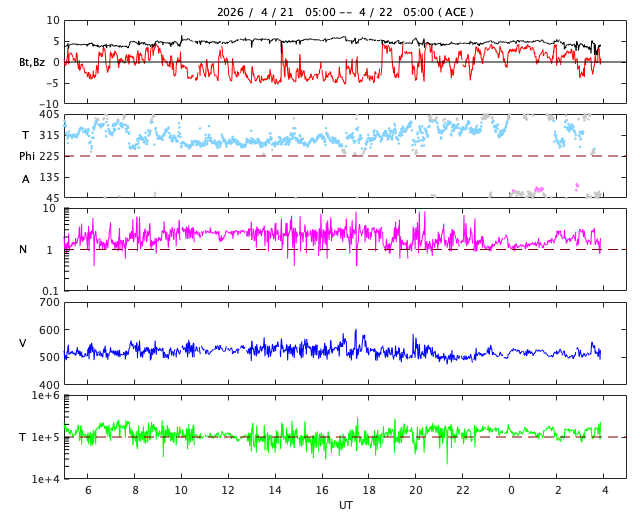Click the plot title date range text
The width and height of the screenshot is (640, 512).
click(x=345, y=12)
